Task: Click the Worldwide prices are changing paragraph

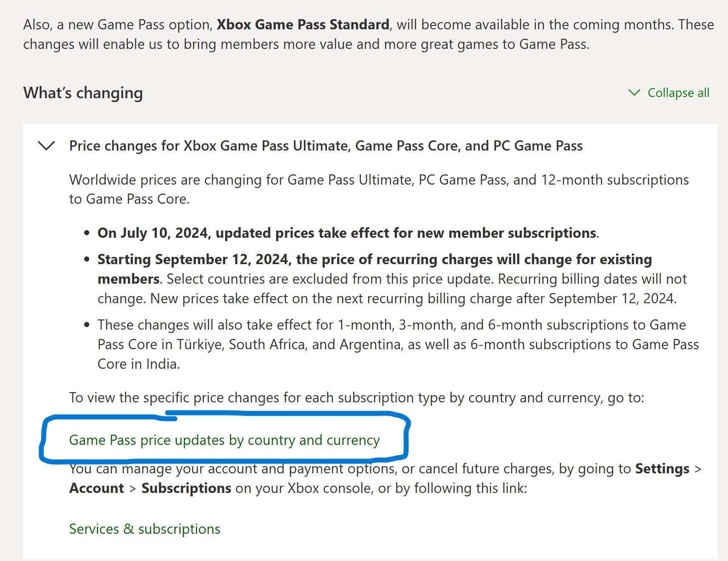Action: click(x=378, y=180)
